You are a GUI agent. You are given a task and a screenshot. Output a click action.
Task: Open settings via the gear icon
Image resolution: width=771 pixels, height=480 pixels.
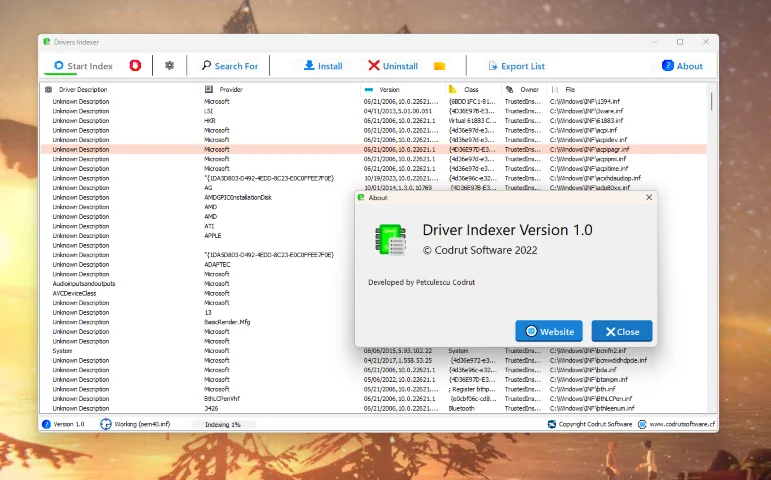tap(169, 66)
